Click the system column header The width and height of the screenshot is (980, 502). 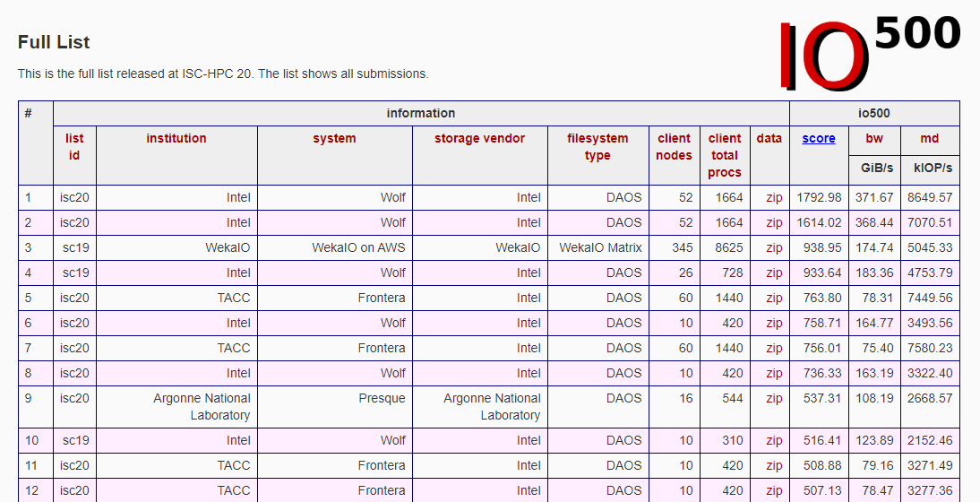pyautogui.click(x=334, y=139)
